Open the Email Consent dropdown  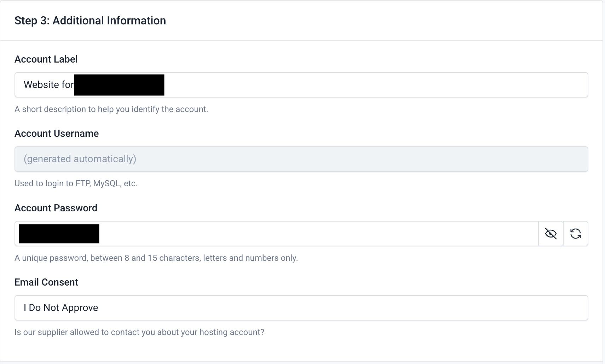coord(301,308)
